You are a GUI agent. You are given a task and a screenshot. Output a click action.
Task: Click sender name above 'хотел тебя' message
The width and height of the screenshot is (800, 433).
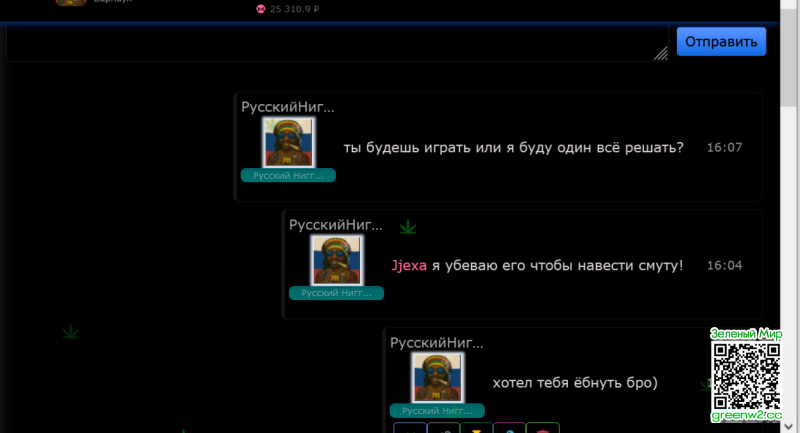coord(436,343)
